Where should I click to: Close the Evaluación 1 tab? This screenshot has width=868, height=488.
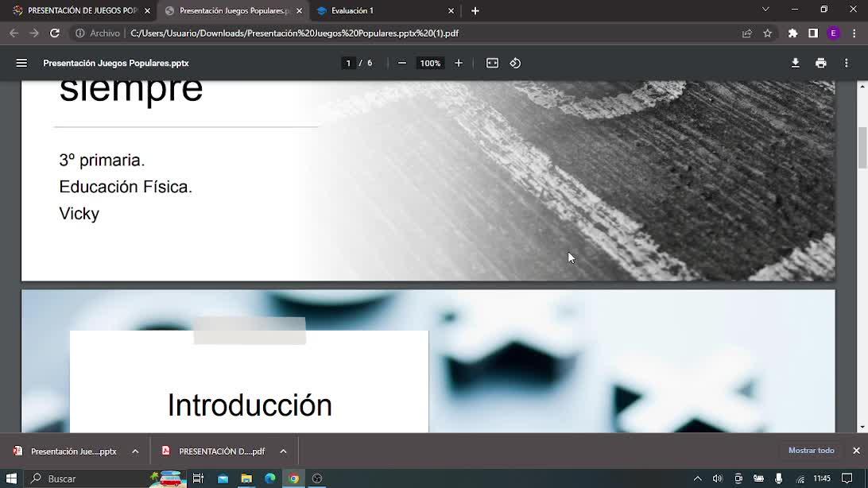click(x=451, y=10)
